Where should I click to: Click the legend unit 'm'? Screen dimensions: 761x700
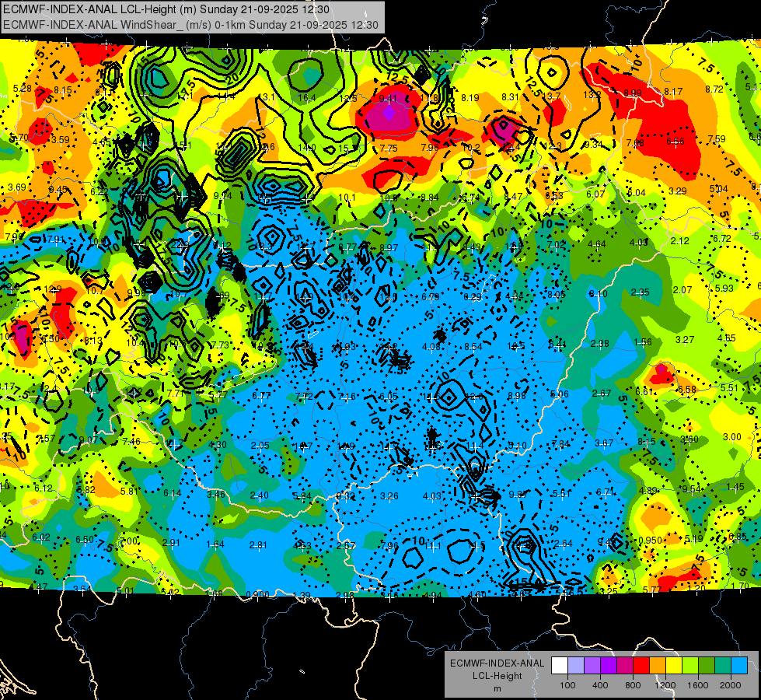coord(497,688)
